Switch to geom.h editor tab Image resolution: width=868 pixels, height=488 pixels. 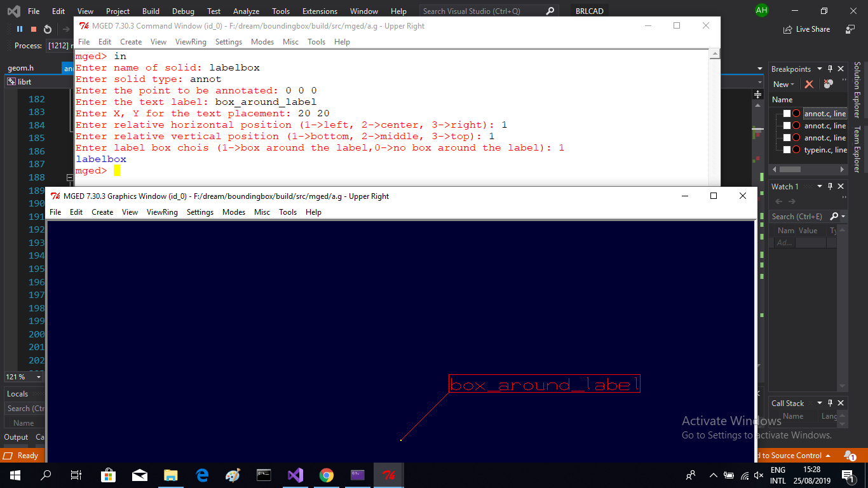[x=21, y=68]
